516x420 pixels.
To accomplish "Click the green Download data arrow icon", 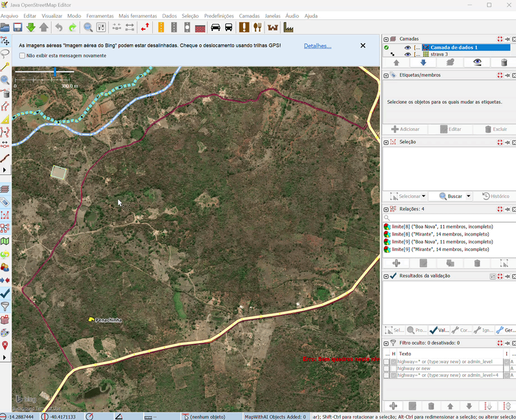I will [30, 27].
